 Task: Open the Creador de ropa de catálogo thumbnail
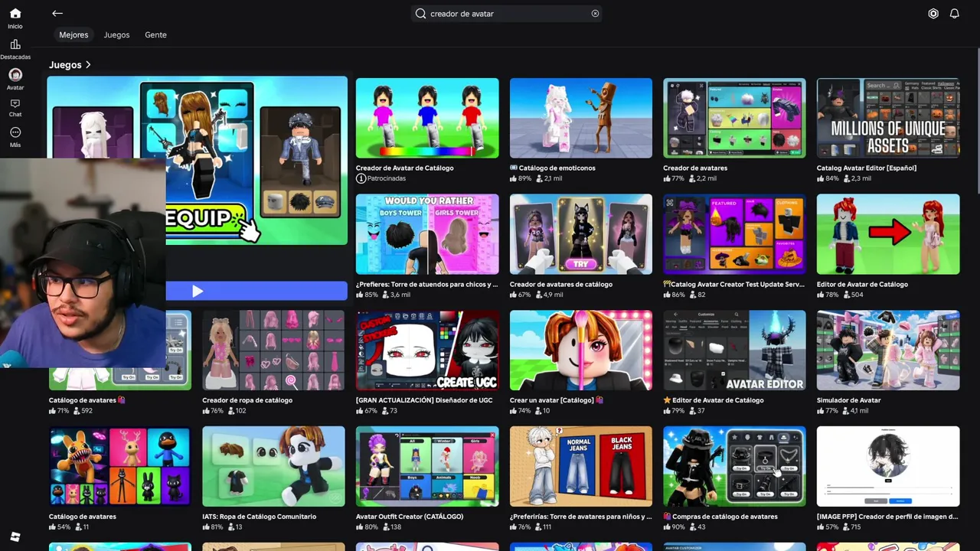tap(273, 350)
